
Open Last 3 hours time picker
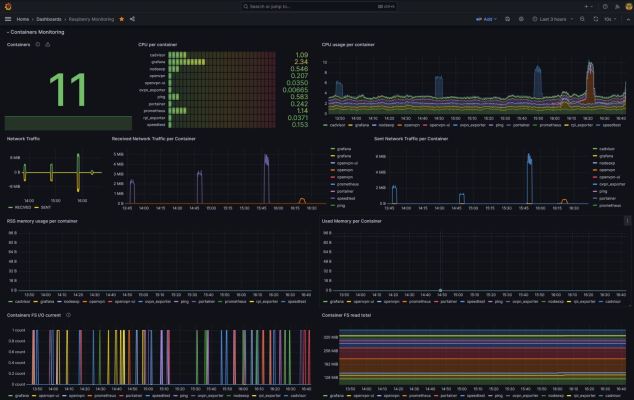click(x=553, y=19)
